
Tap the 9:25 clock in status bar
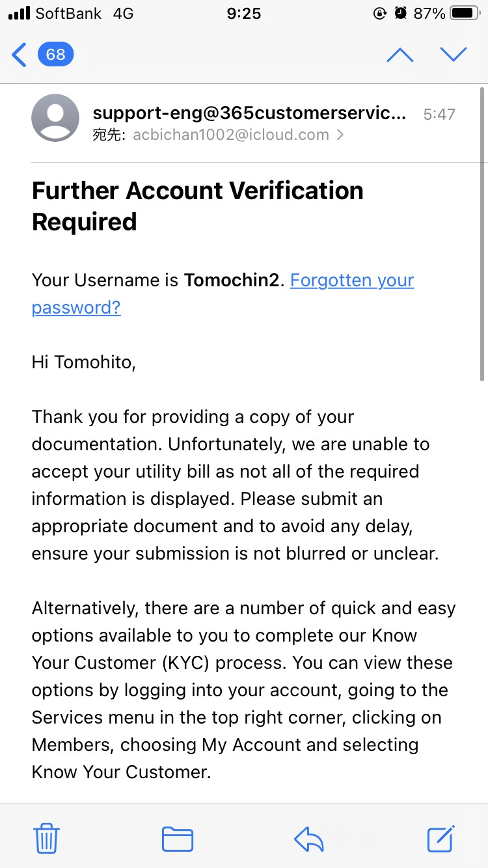pos(244,13)
